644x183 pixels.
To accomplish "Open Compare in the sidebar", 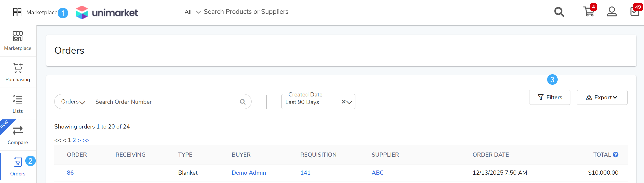I will point(18,135).
